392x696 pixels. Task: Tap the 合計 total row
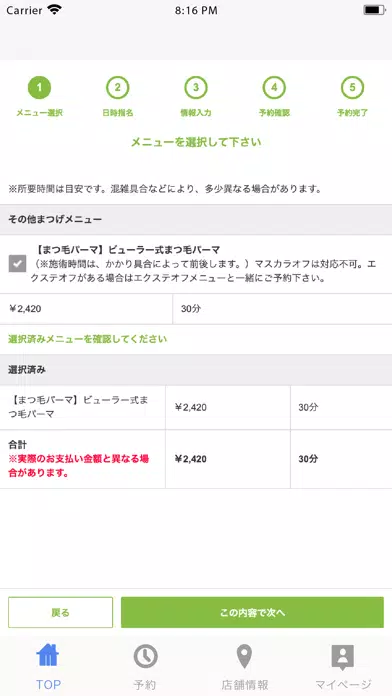pos(196,459)
